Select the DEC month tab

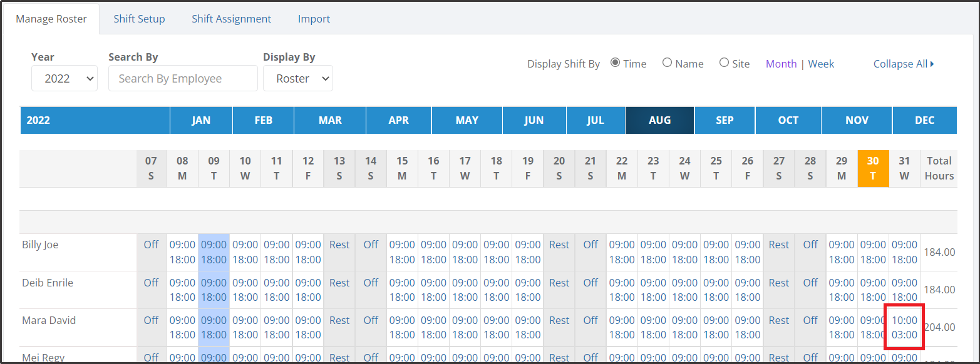(x=925, y=120)
